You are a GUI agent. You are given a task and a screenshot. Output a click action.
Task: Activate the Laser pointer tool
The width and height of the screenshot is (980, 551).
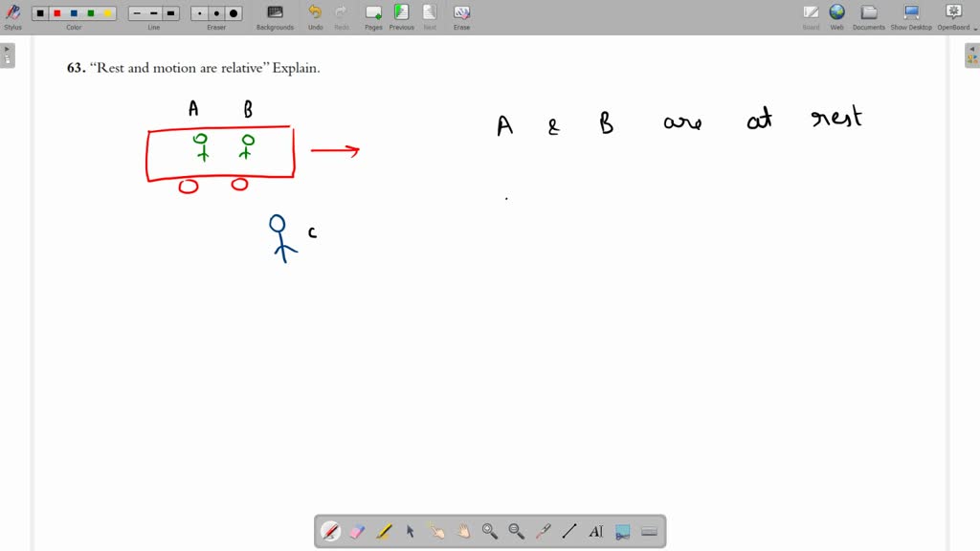[543, 531]
